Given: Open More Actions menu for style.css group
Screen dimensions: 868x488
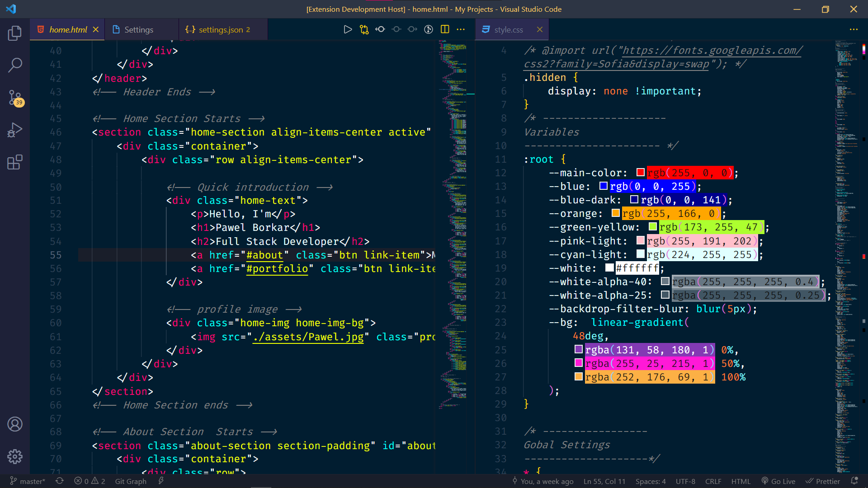Looking at the screenshot, I should coord(854,29).
